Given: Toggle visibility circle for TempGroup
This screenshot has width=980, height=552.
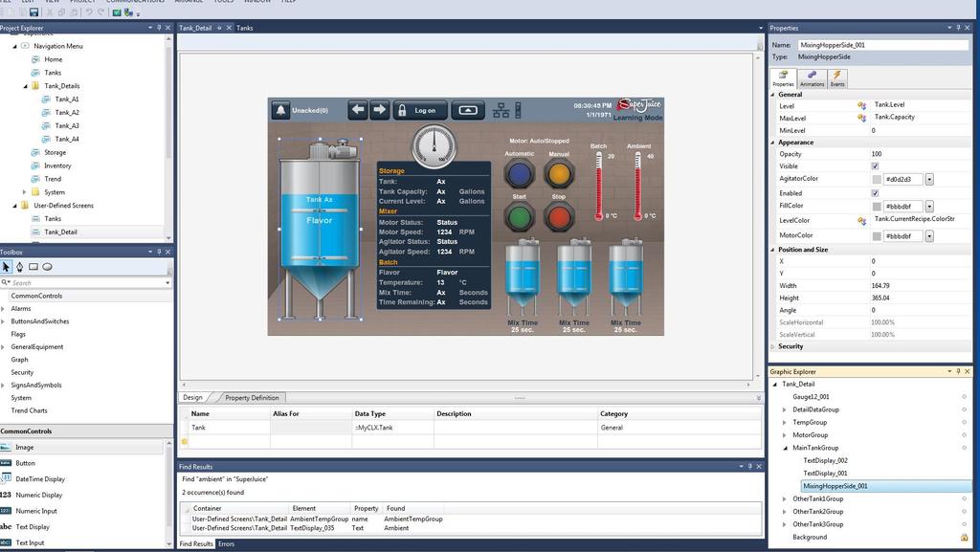Looking at the screenshot, I should 965,423.
